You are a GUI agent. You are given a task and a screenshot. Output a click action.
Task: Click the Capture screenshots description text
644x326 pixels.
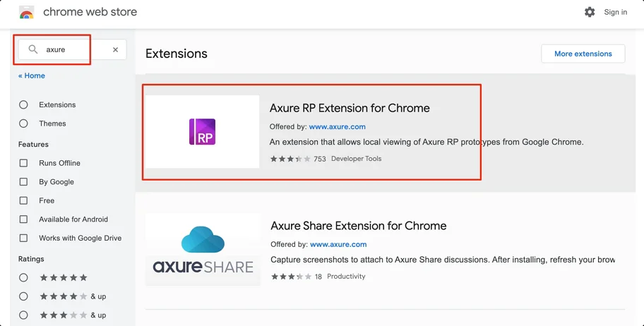(443, 260)
